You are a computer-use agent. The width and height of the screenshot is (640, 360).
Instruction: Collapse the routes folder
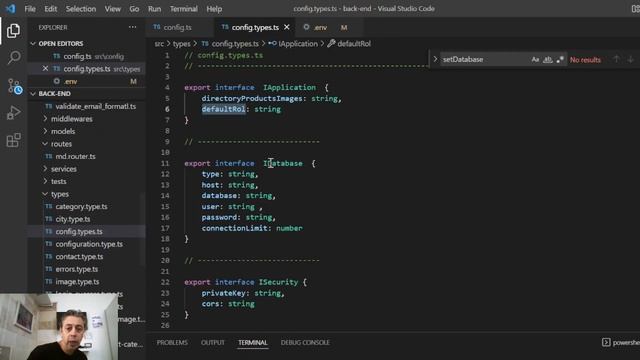tap(61, 144)
